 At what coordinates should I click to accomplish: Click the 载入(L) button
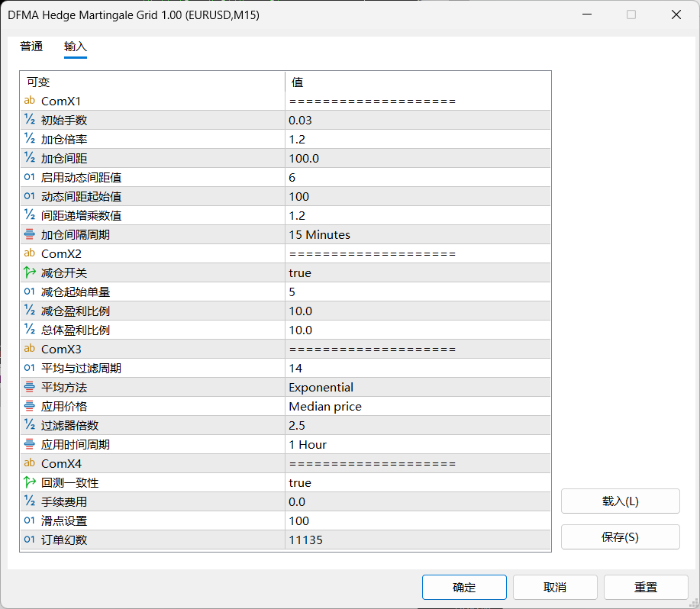pyautogui.click(x=620, y=501)
